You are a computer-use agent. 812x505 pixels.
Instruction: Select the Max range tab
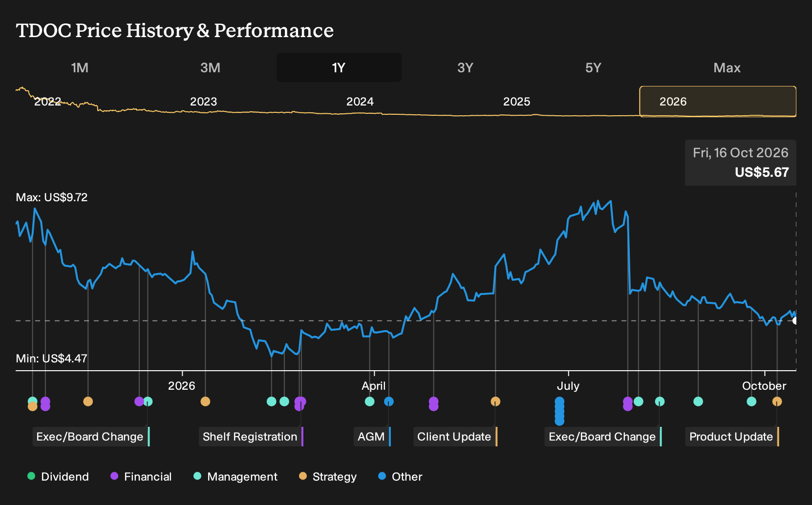pos(727,67)
